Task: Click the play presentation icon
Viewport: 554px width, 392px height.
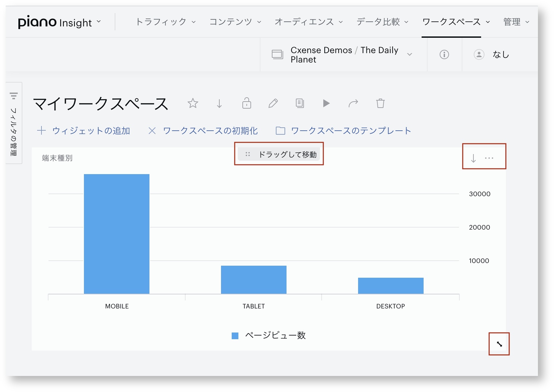Action: [x=326, y=103]
